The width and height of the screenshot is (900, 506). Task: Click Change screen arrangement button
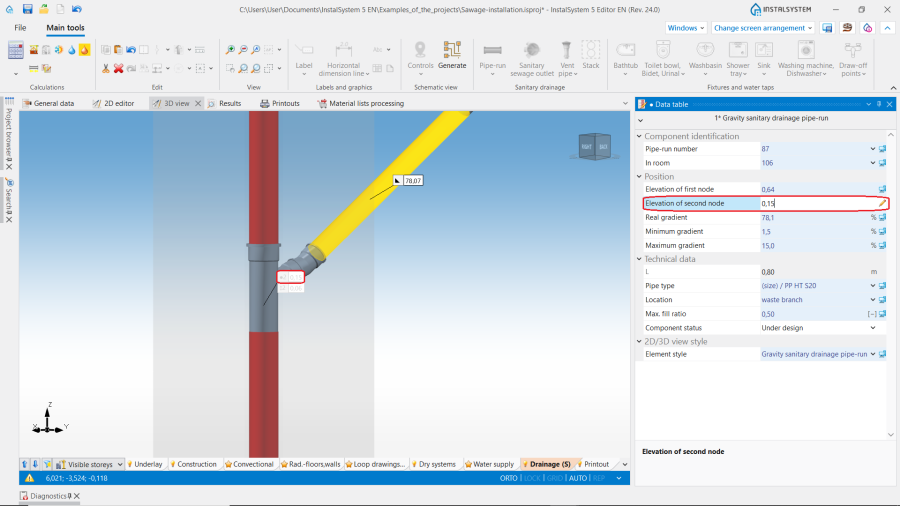[x=763, y=28]
